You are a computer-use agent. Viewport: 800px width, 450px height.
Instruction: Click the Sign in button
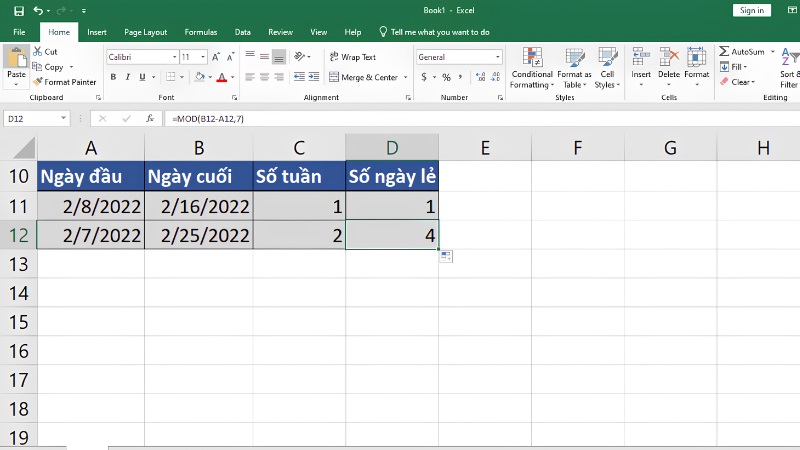[752, 10]
